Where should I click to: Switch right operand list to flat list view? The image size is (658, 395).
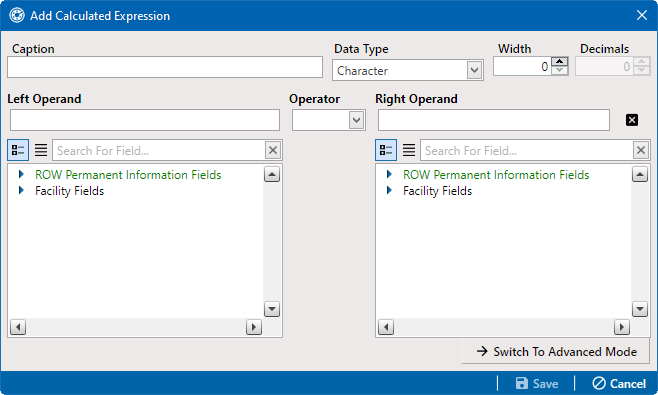(409, 150)
